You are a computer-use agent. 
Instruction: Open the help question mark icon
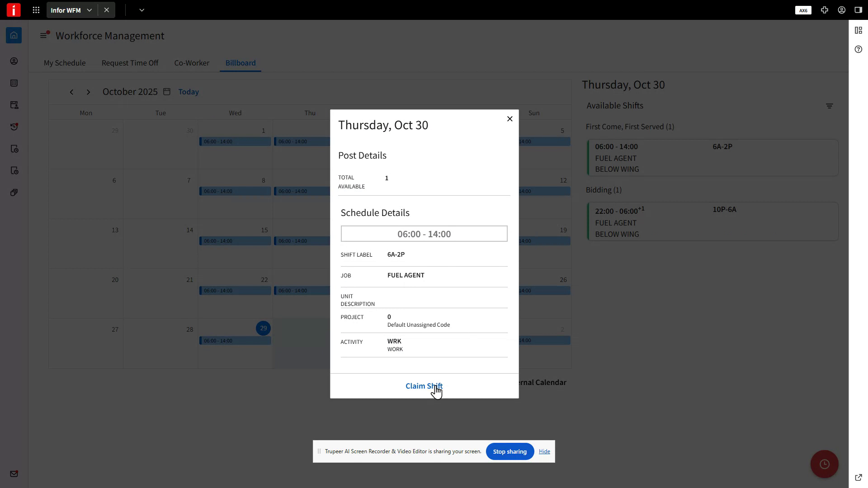[859, 49]
